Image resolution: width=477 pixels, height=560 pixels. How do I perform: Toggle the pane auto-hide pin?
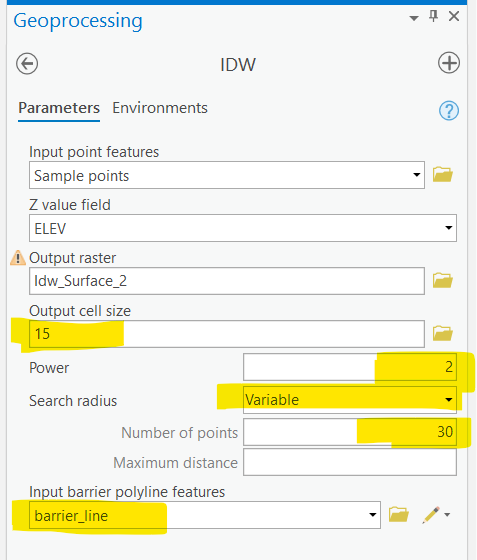coord(433,16)
